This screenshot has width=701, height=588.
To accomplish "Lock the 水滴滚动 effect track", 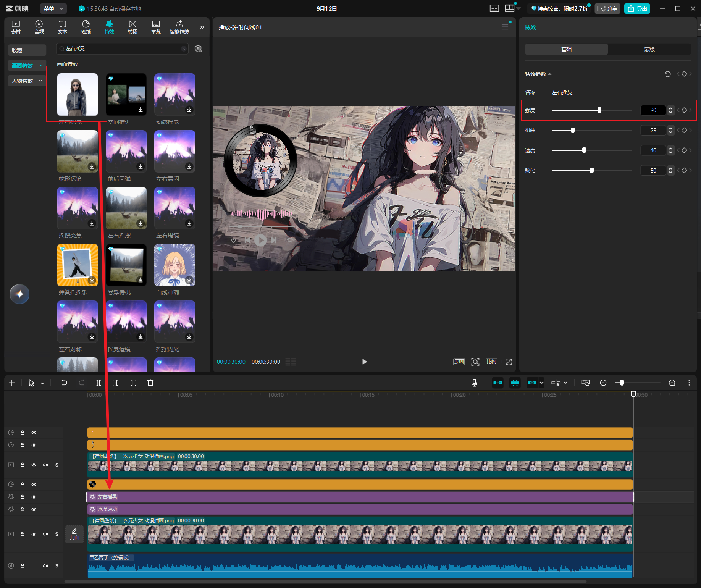I will (23, 509).
